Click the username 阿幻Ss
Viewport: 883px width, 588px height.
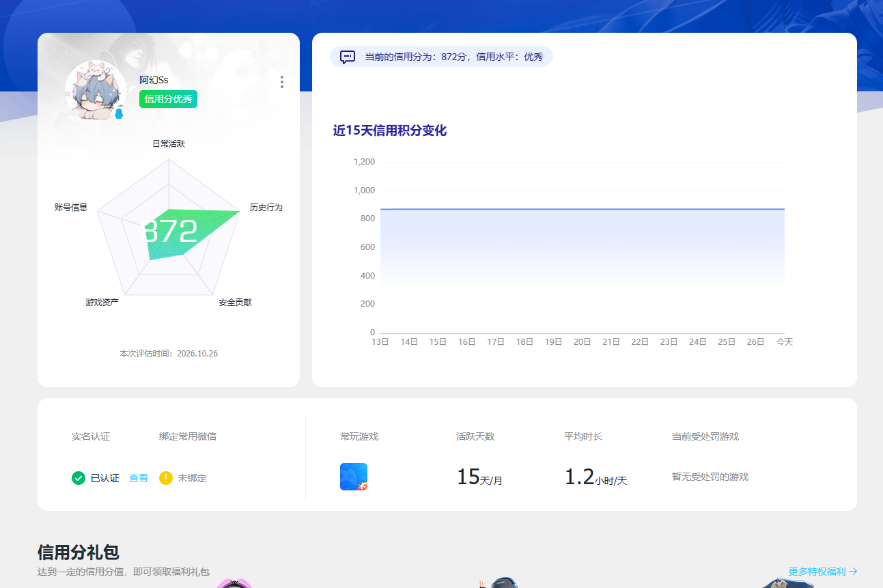[154, 80]
